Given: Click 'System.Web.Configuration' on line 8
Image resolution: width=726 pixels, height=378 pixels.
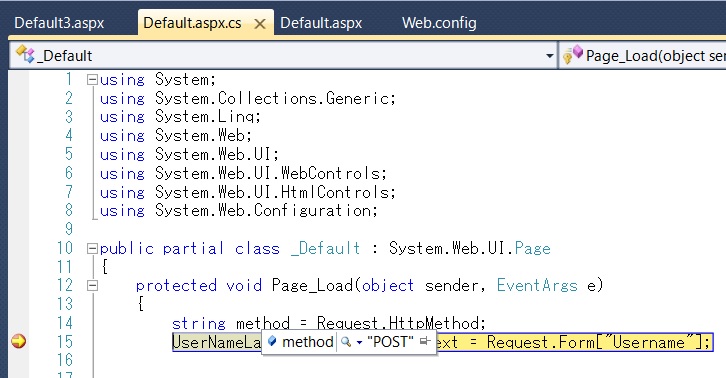Looking at the screenshot, I should click(x=264, y=210).
